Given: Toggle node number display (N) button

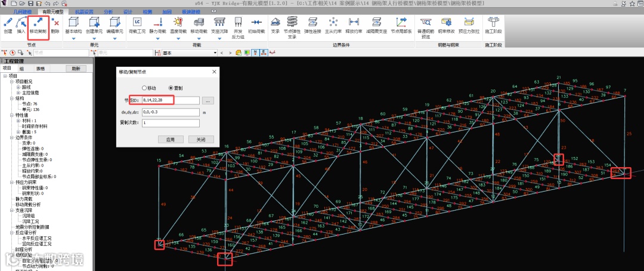Looking at the screenshot, I should [255, 53].
